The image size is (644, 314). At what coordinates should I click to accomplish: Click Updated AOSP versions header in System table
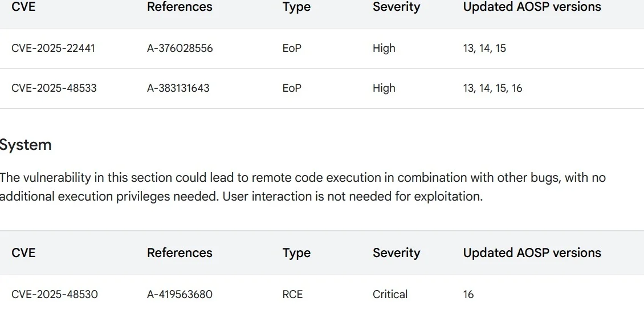pos(532,253)
